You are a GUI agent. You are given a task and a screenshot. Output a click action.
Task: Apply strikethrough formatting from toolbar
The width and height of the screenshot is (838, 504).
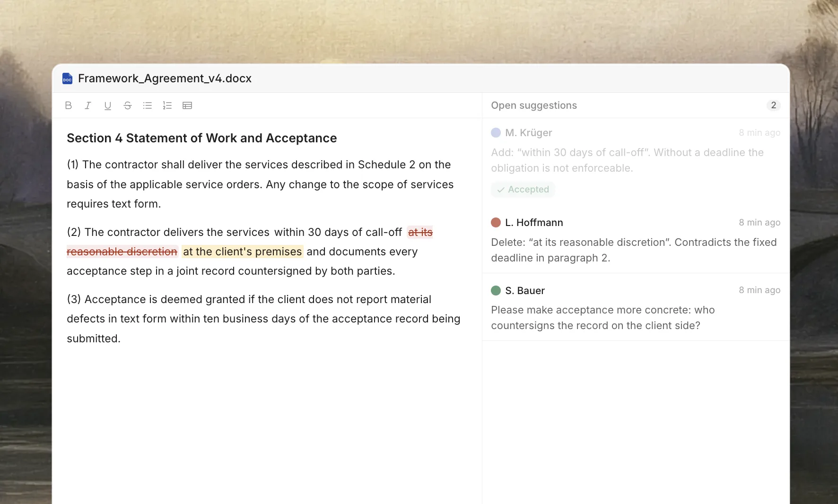coord(128,105)
